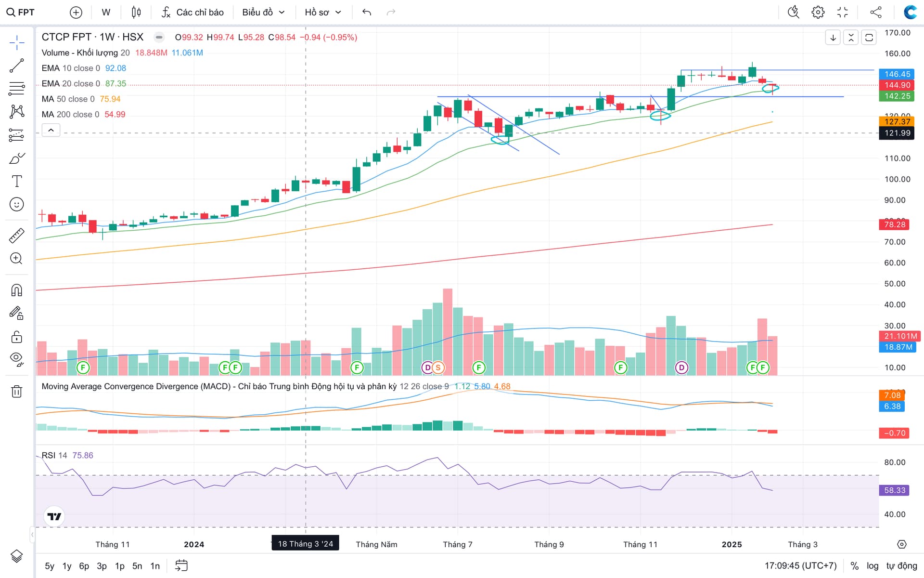The width and height of the screenshot is (924, 578).
Task: Collapse the indicator legend chevron
Action: click(x=51, y=130)
